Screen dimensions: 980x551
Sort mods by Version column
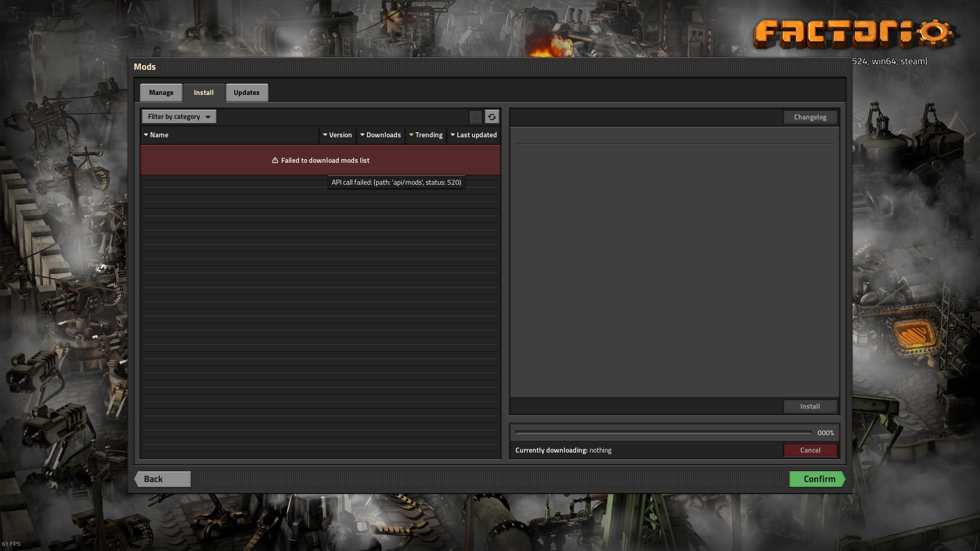point(337,135)
